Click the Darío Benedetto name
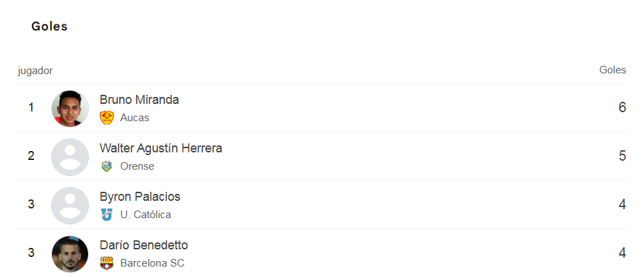The image size is (644, 277). (x=143, y=245)
